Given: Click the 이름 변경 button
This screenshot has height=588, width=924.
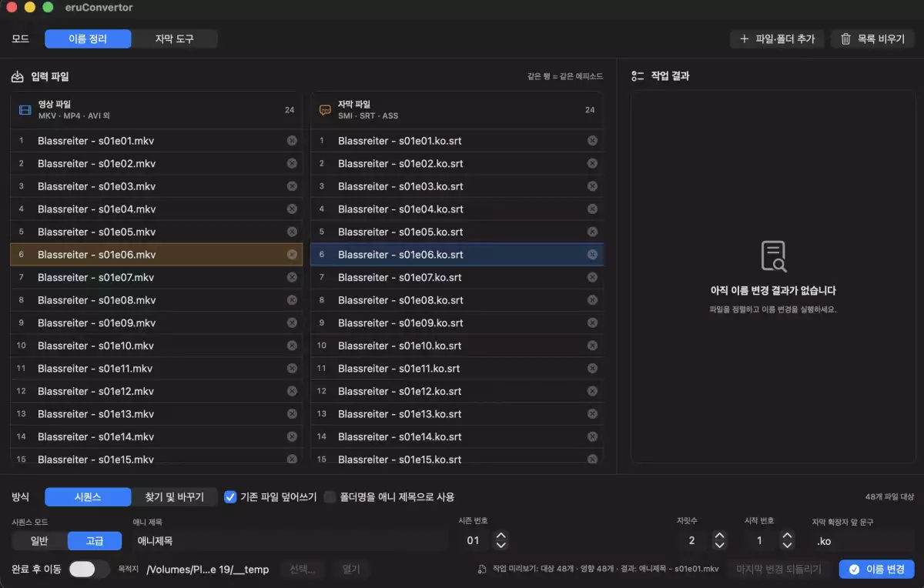Looking at the screenshot, I should point(877,570).
